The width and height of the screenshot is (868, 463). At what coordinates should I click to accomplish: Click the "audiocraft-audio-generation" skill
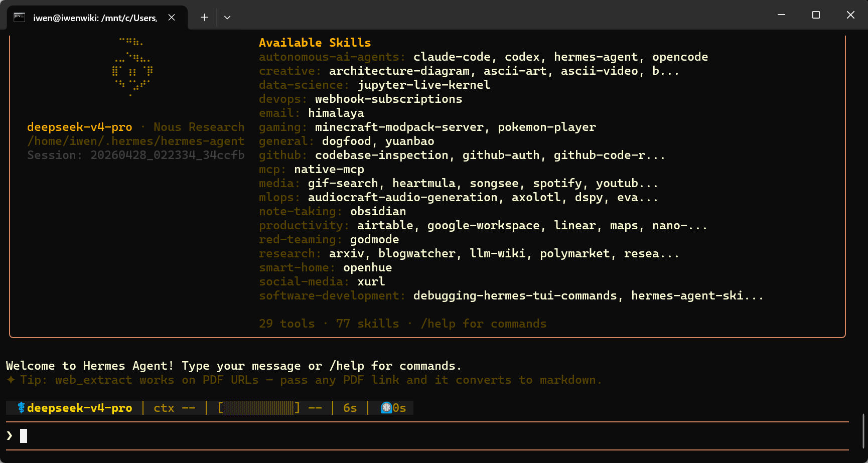pos(403,197)
